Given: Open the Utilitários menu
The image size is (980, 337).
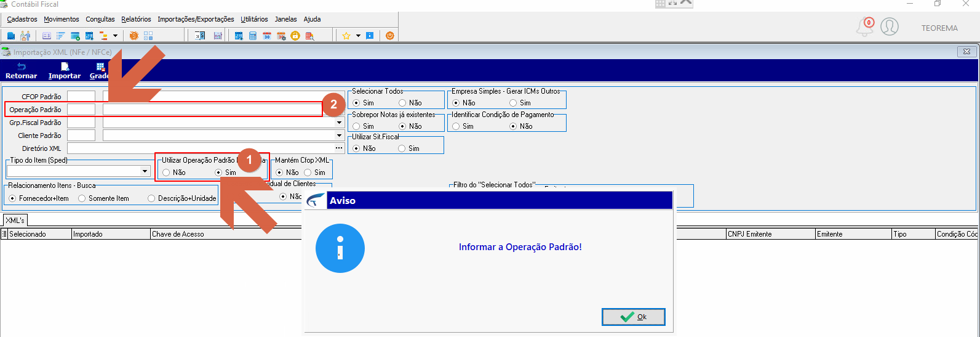Looking at the screenshot, I should [x=254, y=19].
